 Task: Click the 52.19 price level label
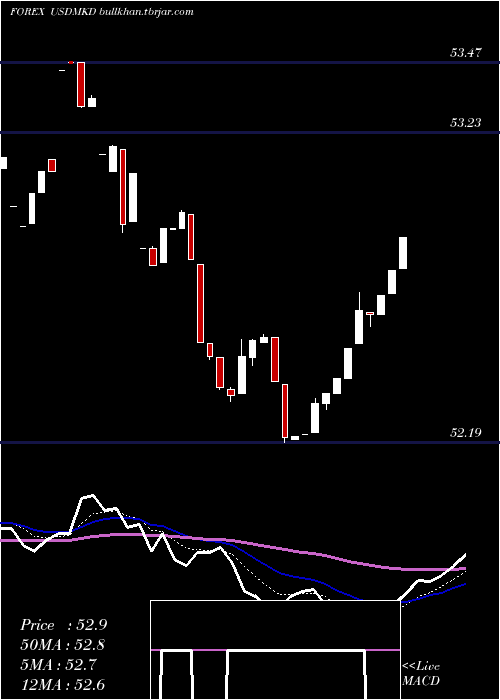click(466, 432)
